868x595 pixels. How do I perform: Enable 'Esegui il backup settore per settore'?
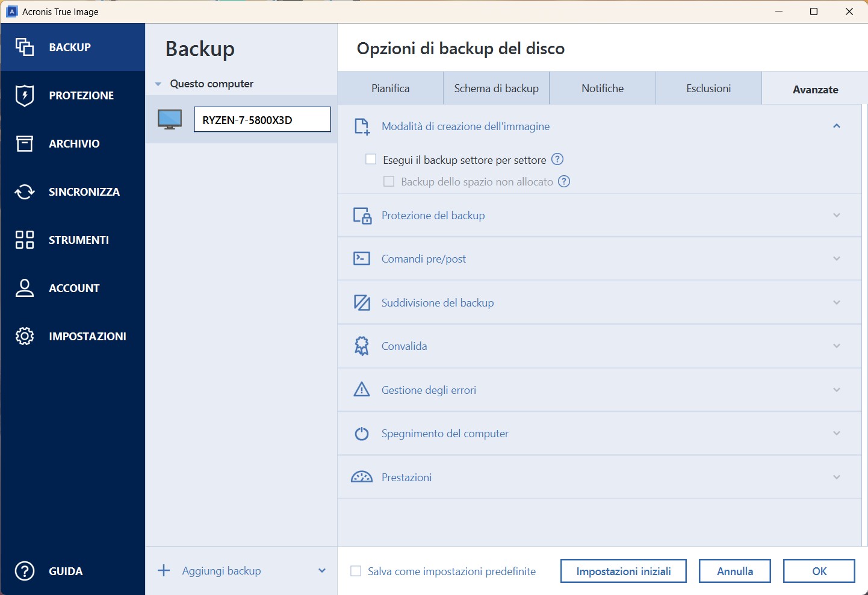[371, 160]
